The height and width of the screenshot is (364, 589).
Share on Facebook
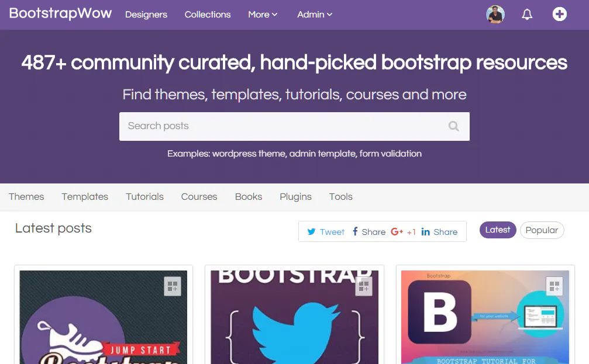pyautogui.click(x=368, y=232)
